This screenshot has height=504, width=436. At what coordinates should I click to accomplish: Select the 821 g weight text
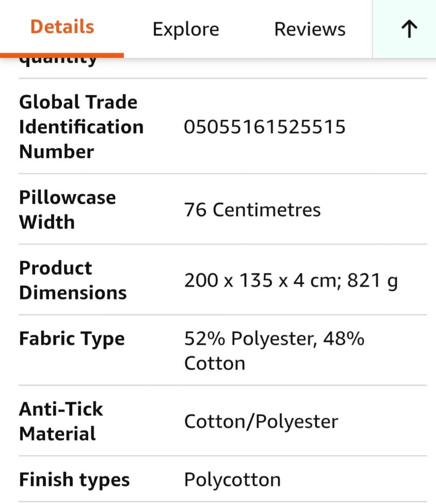[x=373, y=281]
